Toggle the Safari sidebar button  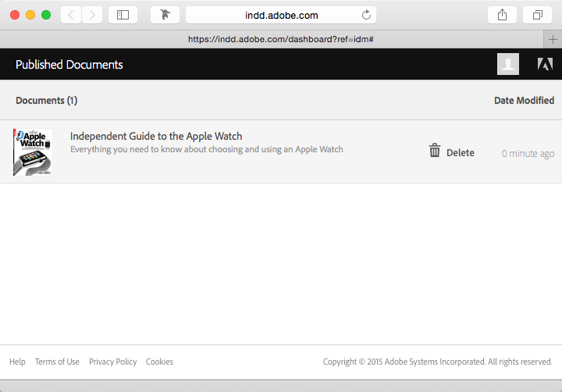pyautogui.click(x=123, y=15)
